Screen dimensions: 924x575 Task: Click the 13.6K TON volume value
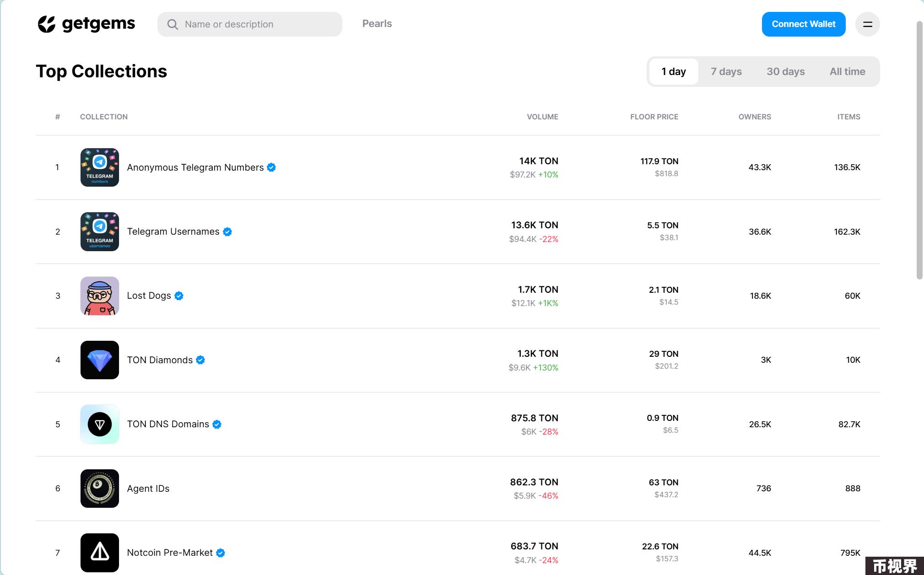click(x=535, y=225)
